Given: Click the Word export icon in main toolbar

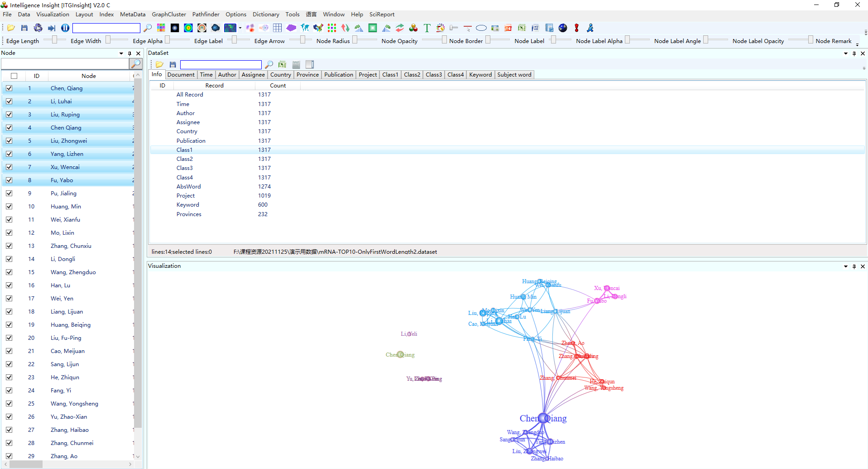Looking at the screenshot, I should point(535,28).
